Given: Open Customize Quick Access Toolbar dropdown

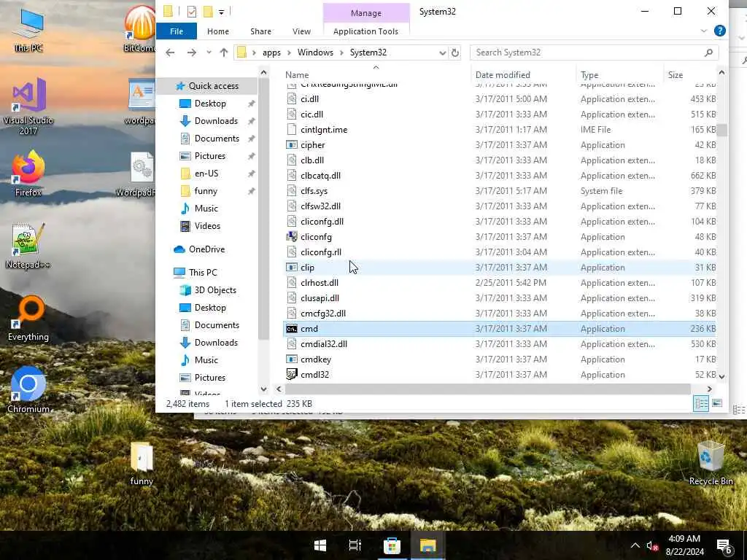Looking at the screenshot, I should pos(222,12).
